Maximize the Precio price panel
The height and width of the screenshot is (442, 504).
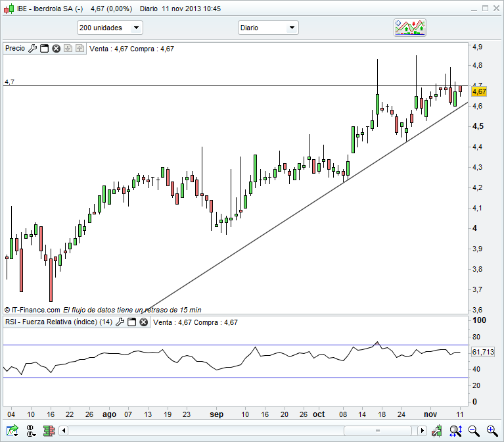click(45, 48)
